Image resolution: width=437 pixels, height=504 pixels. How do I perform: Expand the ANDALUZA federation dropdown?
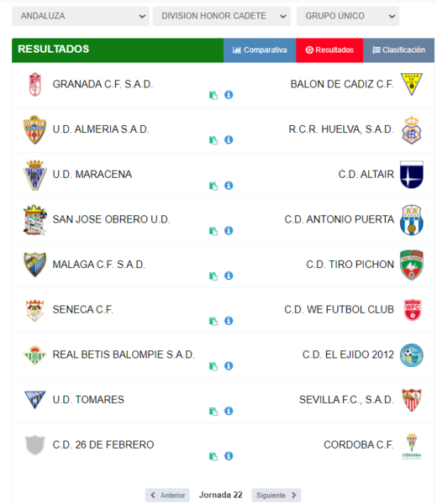point(81,16)
